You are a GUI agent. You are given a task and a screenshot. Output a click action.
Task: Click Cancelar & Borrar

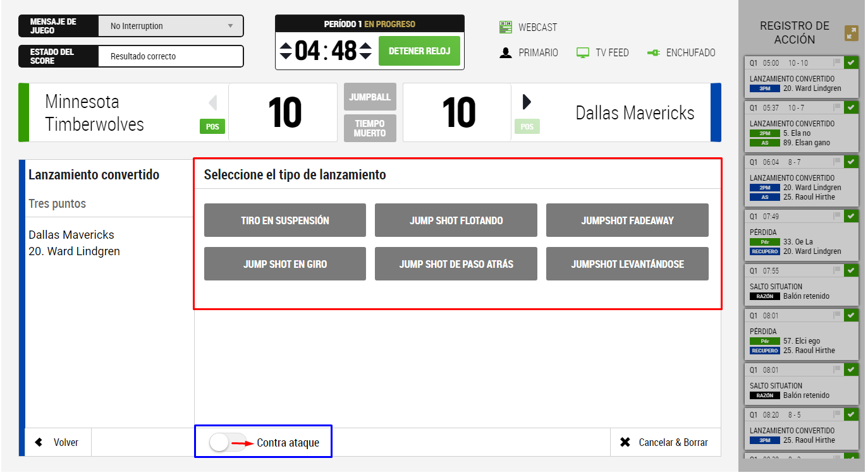[x=665, y=442]
